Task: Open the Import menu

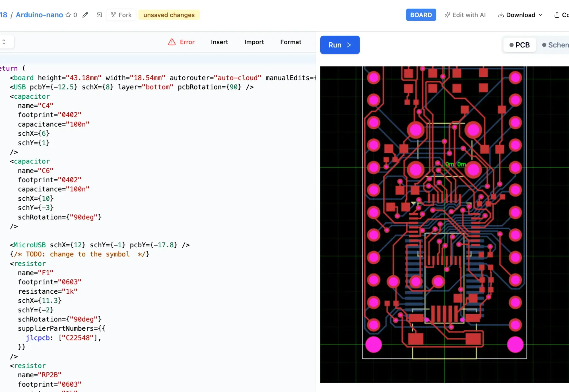Action: [x=254, y=42]
